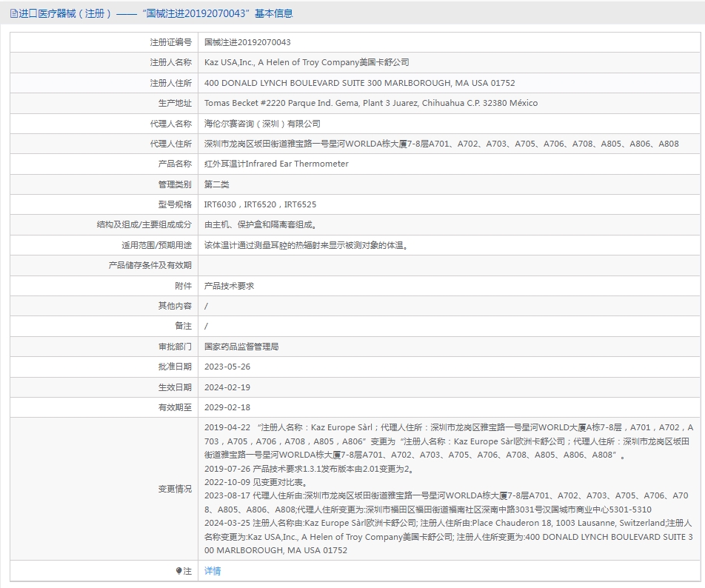The height and width of the screenshot is (588, 705).
Task: Click the approval date 2023-05-26
Action: pos(227,367)
